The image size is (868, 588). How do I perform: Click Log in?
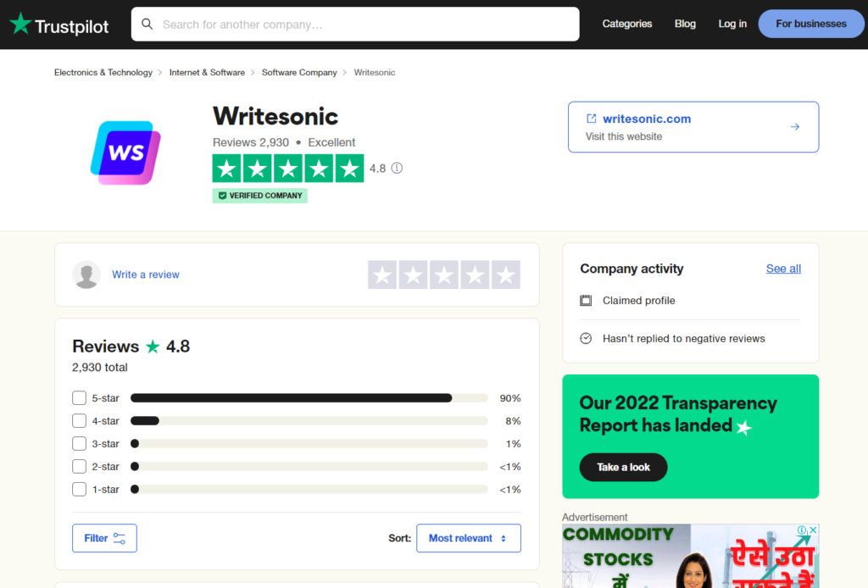732,24
